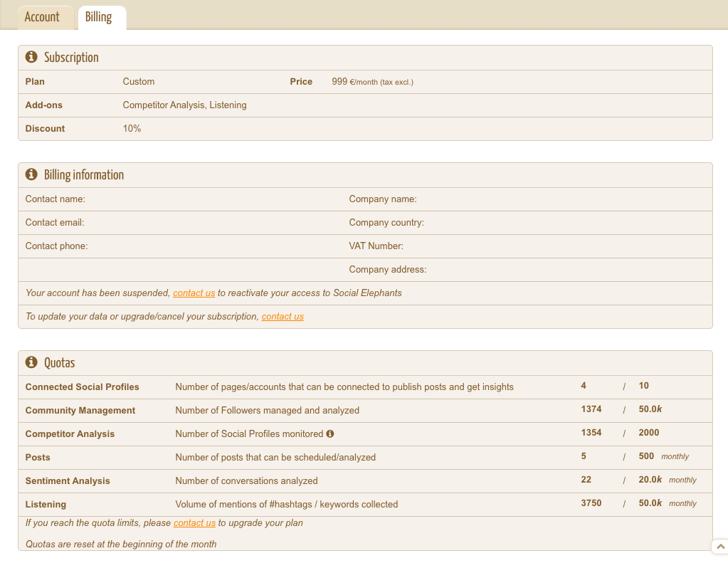This screenshot has height=568, width=728.
Task: Click the Discount label
Action: [45, 129]
